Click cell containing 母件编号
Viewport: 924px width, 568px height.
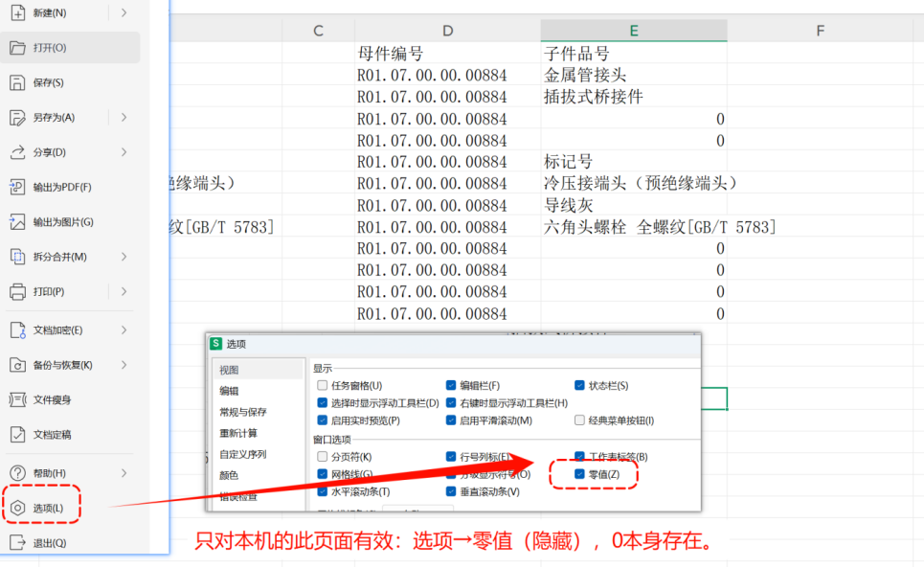click(448, 54)
